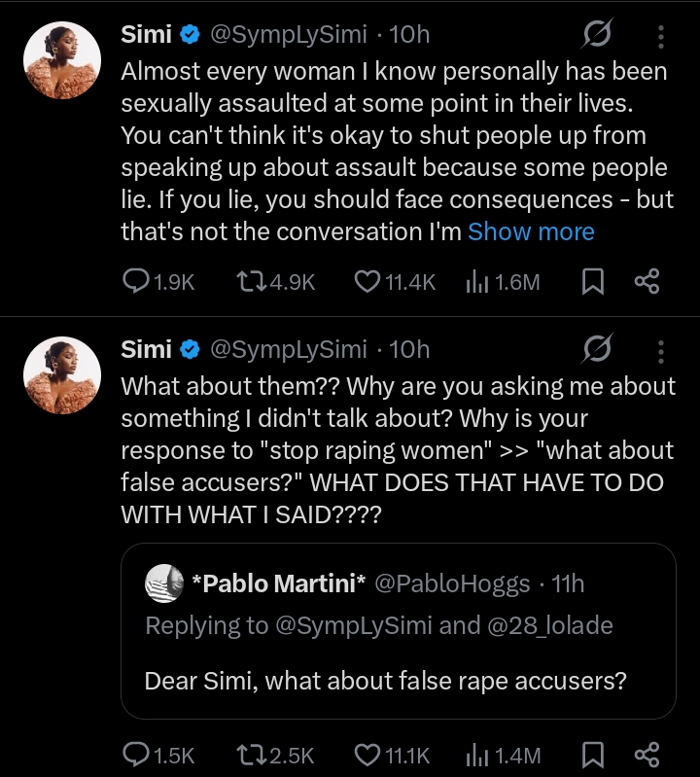Like the first tweet with 11.4K likes

coord(367,282)
